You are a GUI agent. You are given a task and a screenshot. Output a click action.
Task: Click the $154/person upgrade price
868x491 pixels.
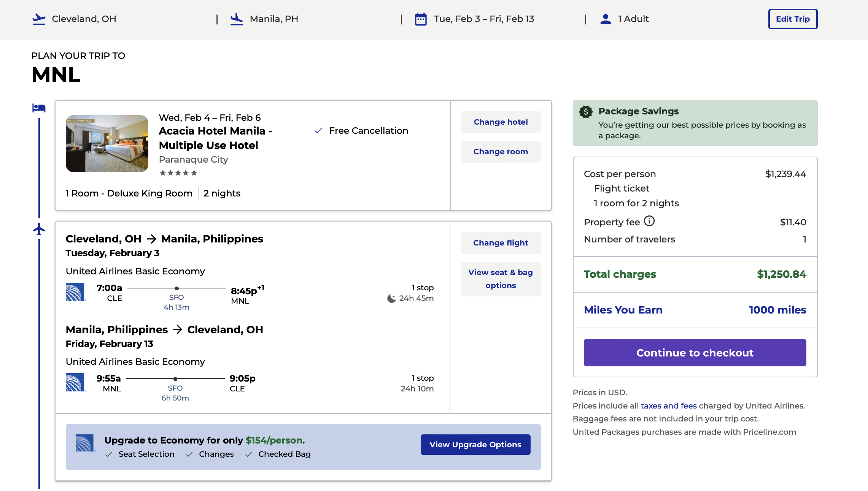tap(274, 440)
